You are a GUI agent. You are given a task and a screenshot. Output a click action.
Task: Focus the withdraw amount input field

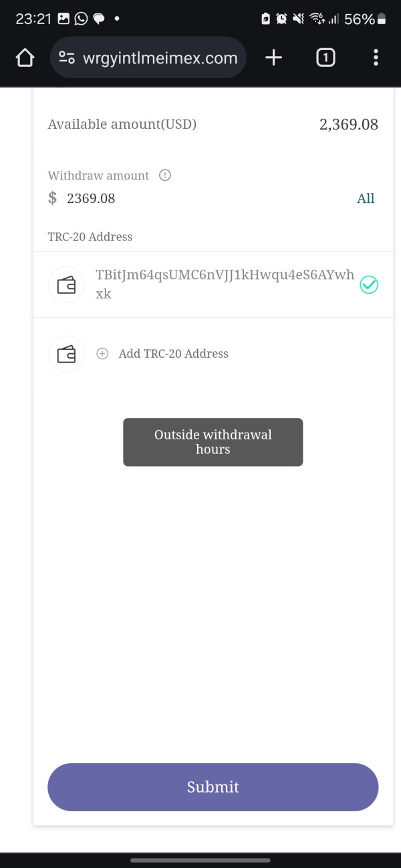pyautogui.click(x=200, y=198)
